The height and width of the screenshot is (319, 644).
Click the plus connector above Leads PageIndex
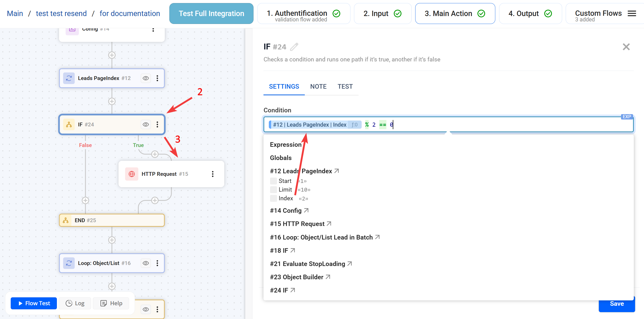point(112,55)
